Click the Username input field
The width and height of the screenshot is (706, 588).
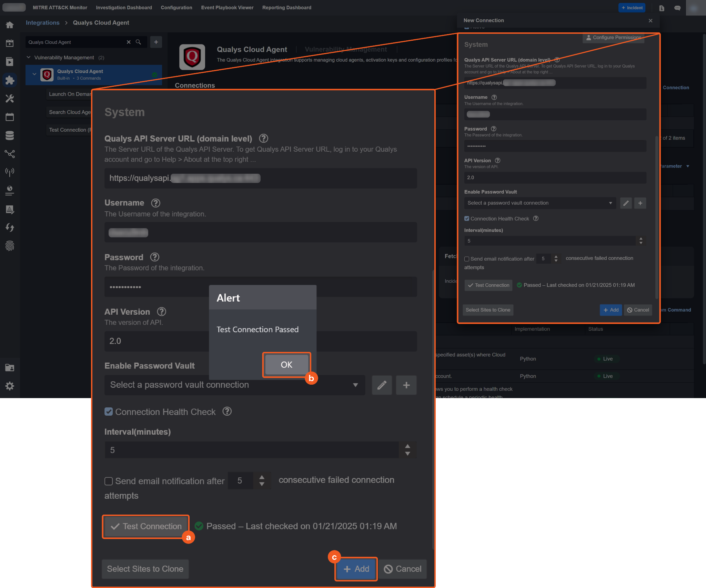tap(260, 233)
